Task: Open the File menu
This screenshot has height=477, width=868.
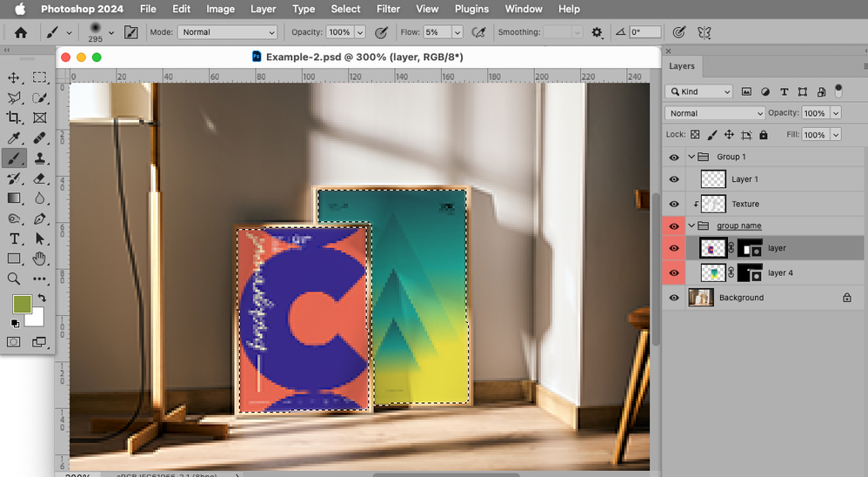Action: (148, 9)
